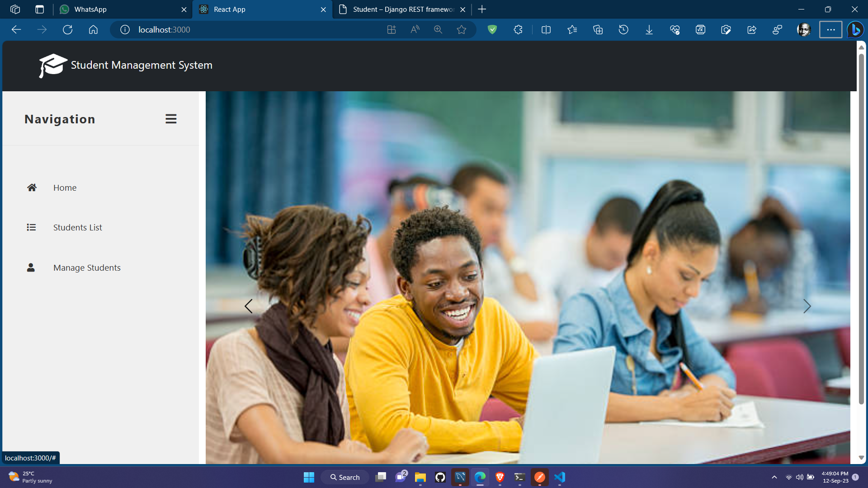Toggle split screen view in browser
868x488 pixels.
pyautogui.click(x=546, y=30)
